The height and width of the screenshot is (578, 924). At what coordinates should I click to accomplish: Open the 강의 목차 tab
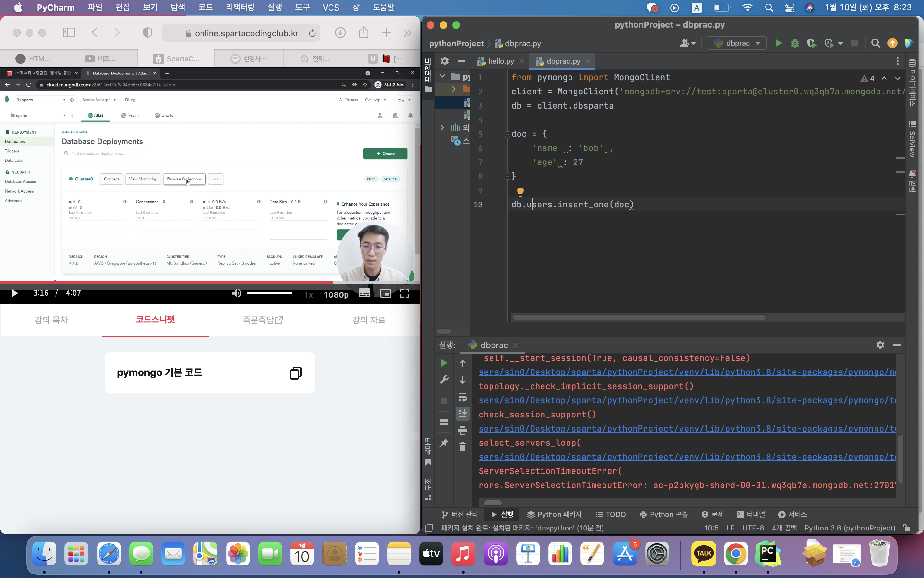point(51,320)
